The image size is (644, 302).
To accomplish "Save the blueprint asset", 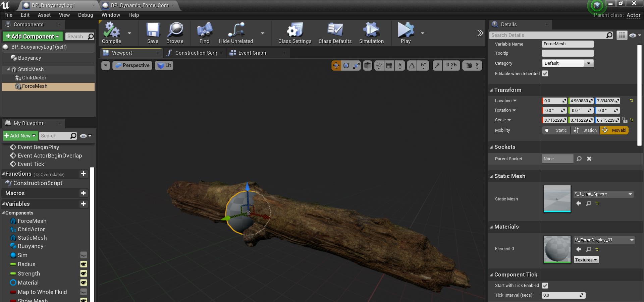I will click(x=153, y=33).
